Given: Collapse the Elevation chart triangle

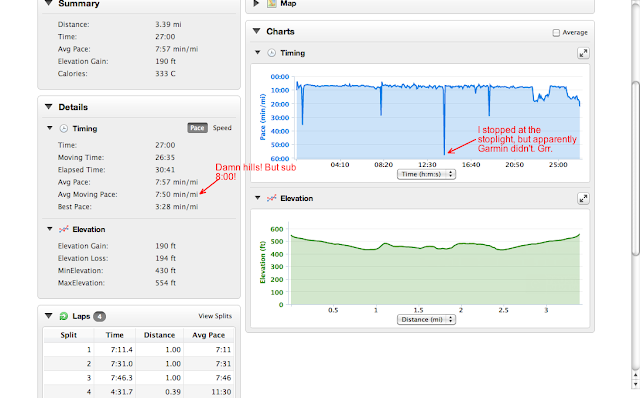Looking at the screenshot, I should (258, 198).
